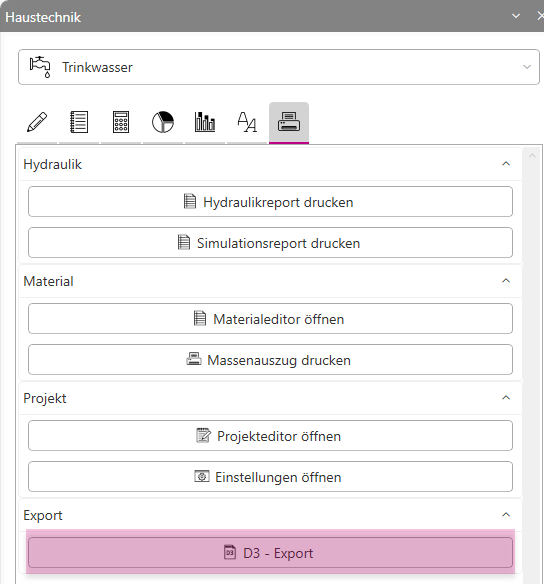Open the bar chart tab
544x584 pixels.
click(205, 122)
